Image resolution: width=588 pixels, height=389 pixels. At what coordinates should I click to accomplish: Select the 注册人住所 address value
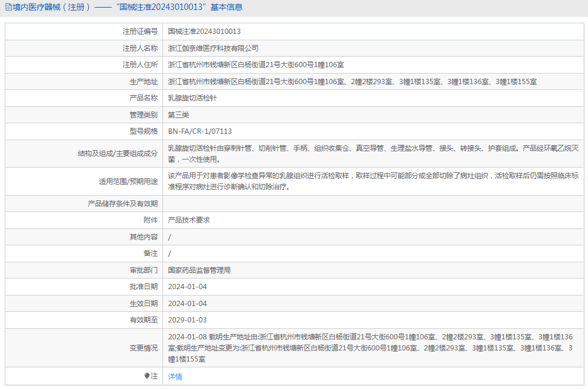pos(256,65)
